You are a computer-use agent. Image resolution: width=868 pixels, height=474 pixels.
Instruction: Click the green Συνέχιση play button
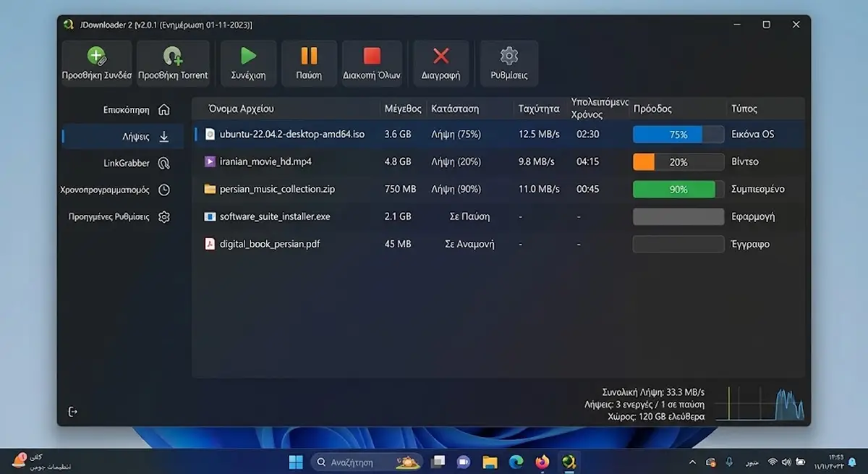coord(248,63)
